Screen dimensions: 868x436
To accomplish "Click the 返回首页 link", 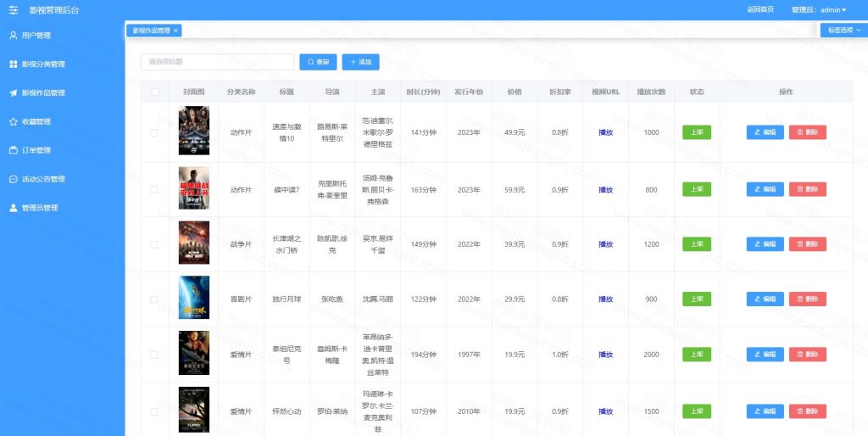I will tap(760, 9).
